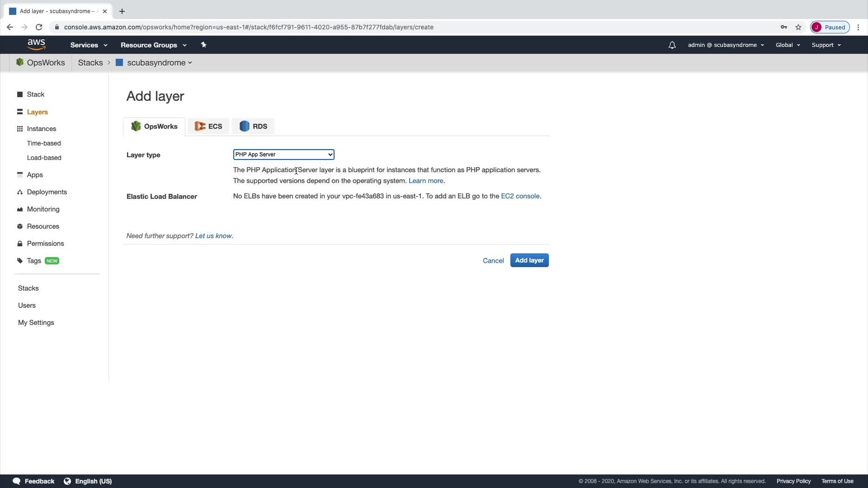This screenshot has height=488, width=868.
Task: Open the admin @ scubasyndrome account menu
Action: click(726, 45)
